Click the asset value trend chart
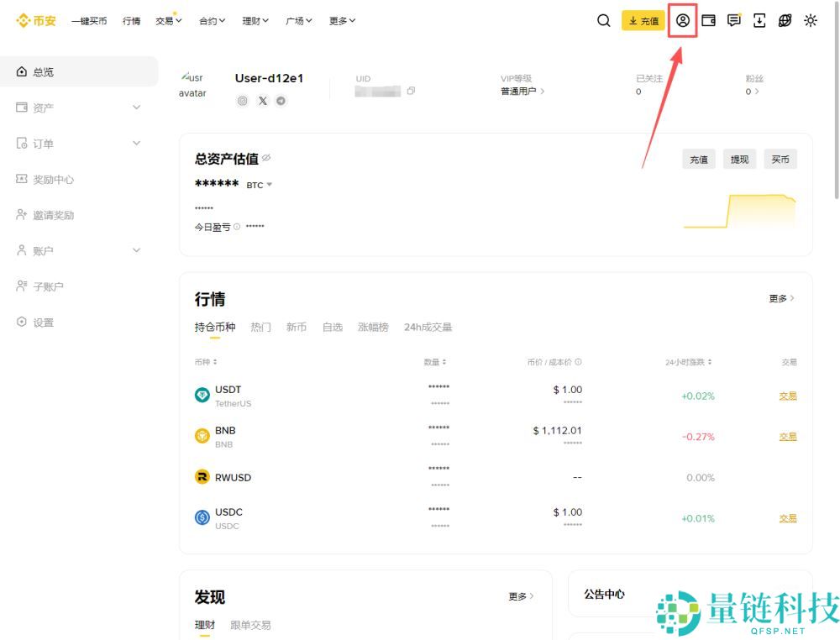This screenshot has height=640, width=840. [x=739, y=211]
